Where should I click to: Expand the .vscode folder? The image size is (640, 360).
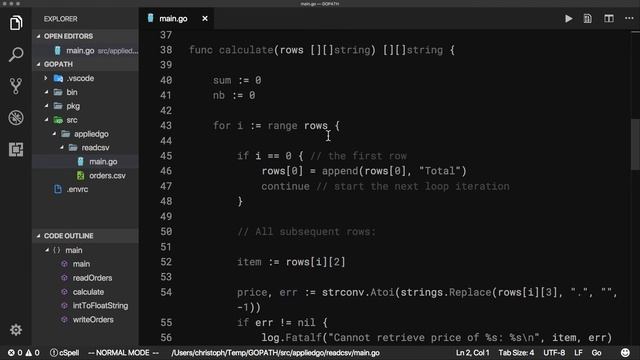coord(46,78)
